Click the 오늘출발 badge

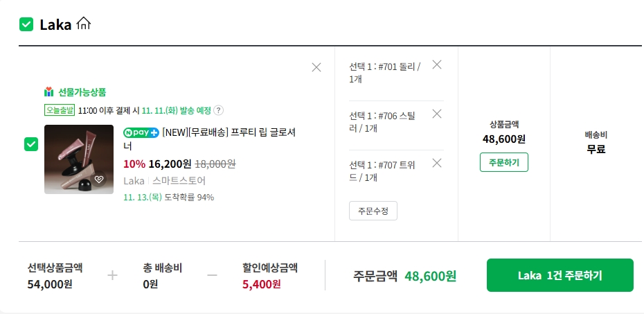[x=60, y=110]
